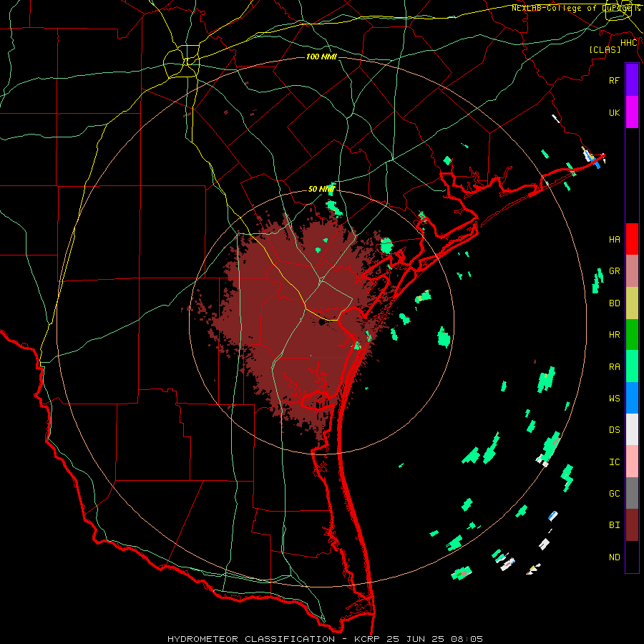
Task: Click the RA legend label
Action: 615,367
